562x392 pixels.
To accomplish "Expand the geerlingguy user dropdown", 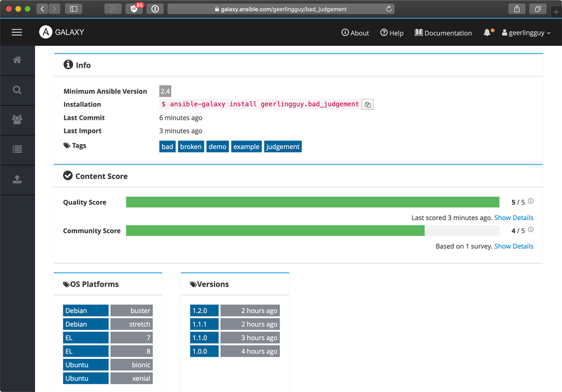I will (526, 33).
